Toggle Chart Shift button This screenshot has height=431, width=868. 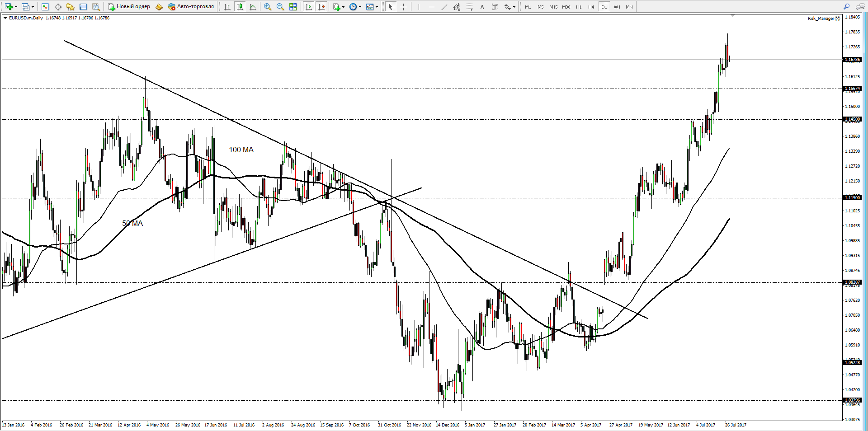321,7
